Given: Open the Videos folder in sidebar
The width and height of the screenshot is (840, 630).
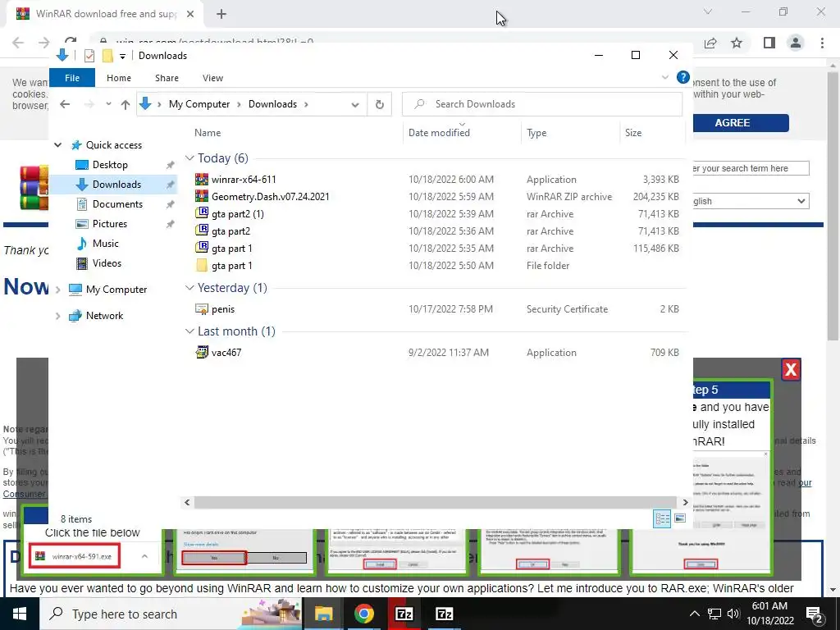Looking at the screenshot, I should pyautogui.click(x=107, y=263).
